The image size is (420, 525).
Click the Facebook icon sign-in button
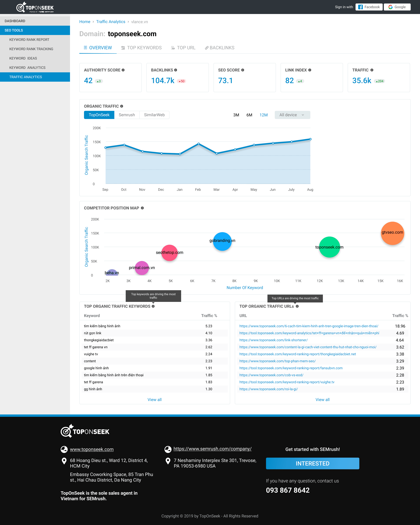pyautogui.click(x=369, y=7)
